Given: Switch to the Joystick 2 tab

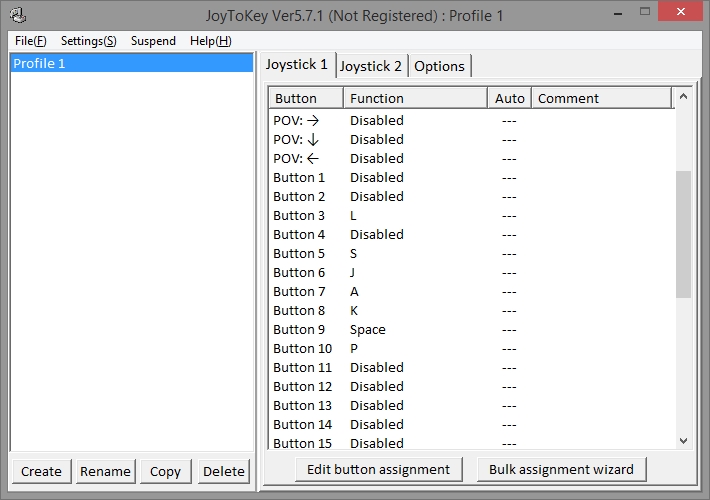Looking at the screenshot, I should coord(371,66).
